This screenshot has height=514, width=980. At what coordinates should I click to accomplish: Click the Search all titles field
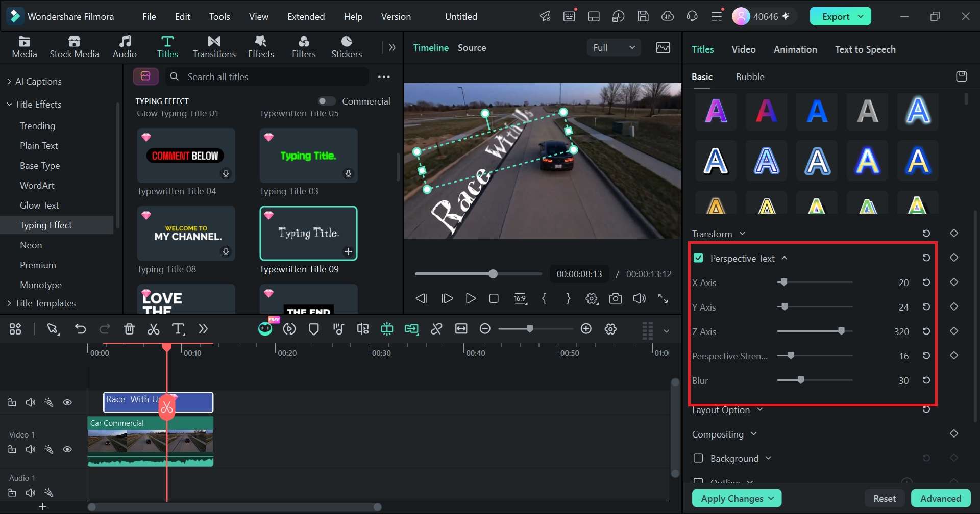point(266,76)
